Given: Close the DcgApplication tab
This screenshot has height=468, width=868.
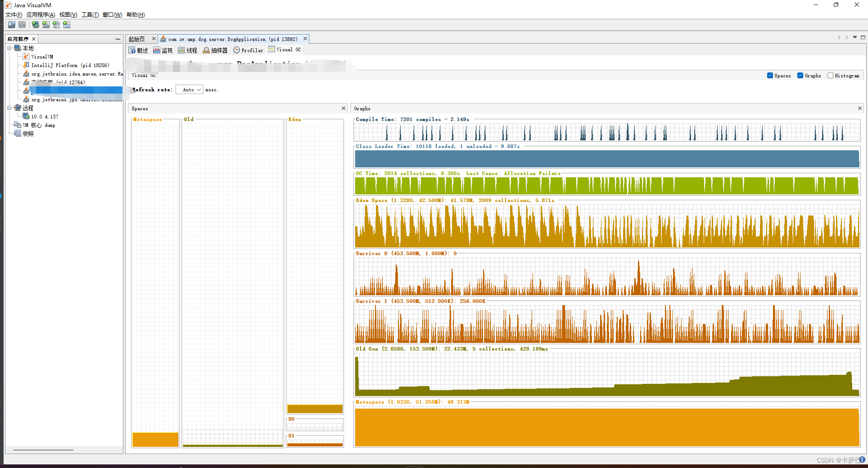Looking at the screenshot, I should [305, 39].
